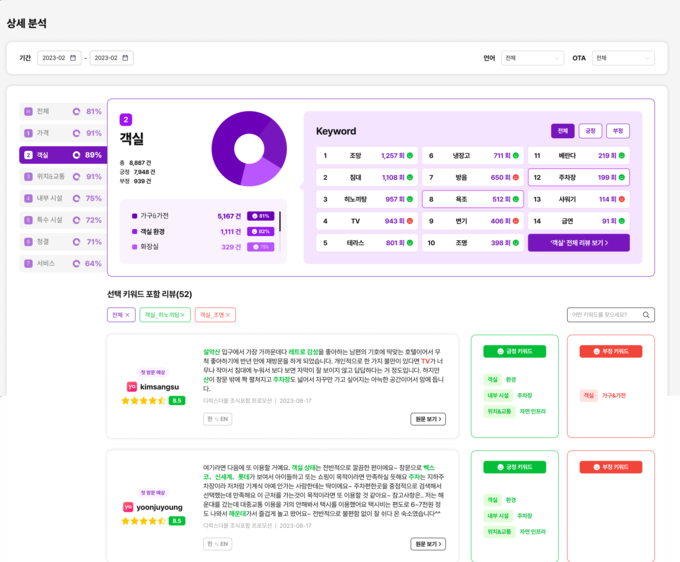Click the star rating on kimsangsu's review
This screenshot has width=680, height=562.
coord(143,400)
